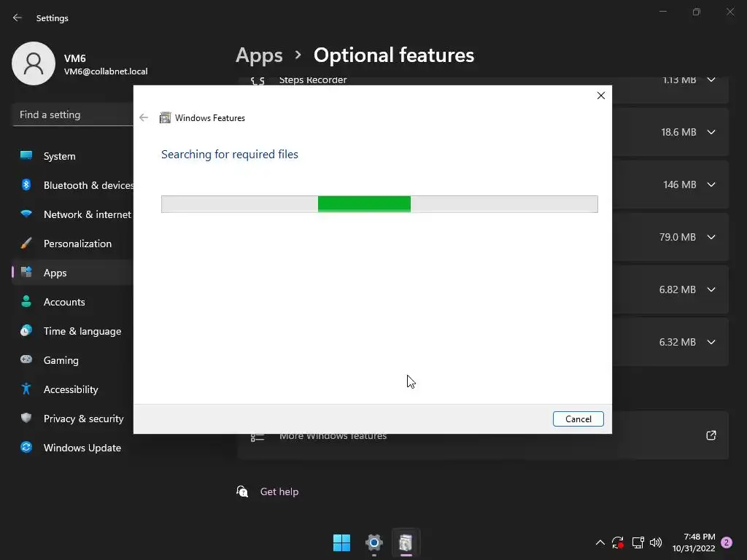747x560 pixels.
Task: Expand the Steps Recorder 1.13 MB row
Action: [711, 80]
